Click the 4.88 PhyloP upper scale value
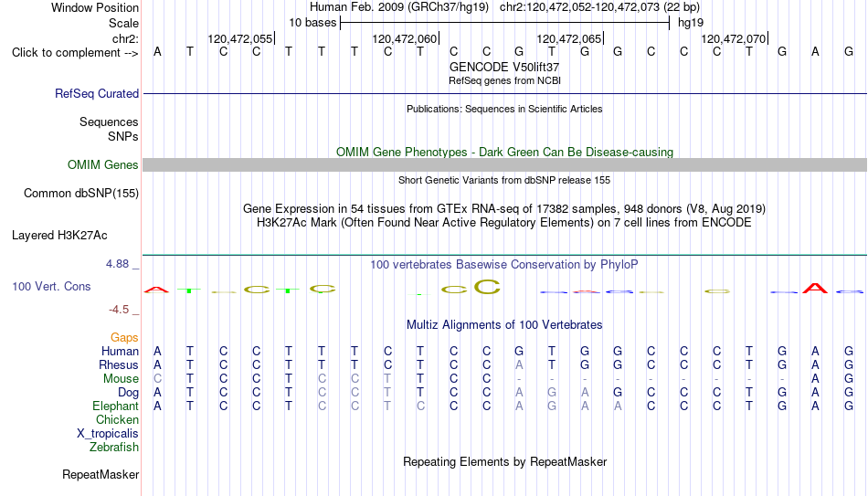Screen dimensions: 868x496 pos(117,264)
